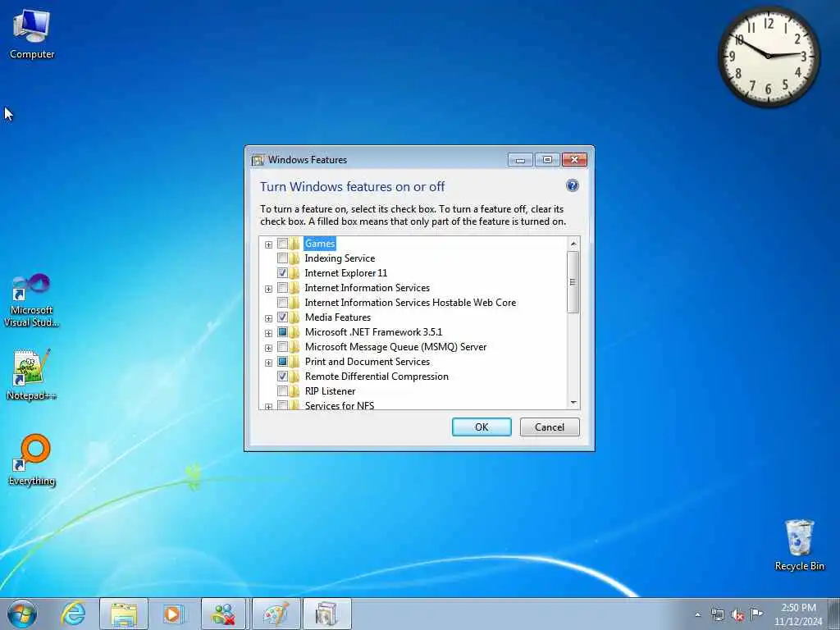Click the Paint taskbar icon
Viewport: 840px width, 630px height.
click(276, 614)
